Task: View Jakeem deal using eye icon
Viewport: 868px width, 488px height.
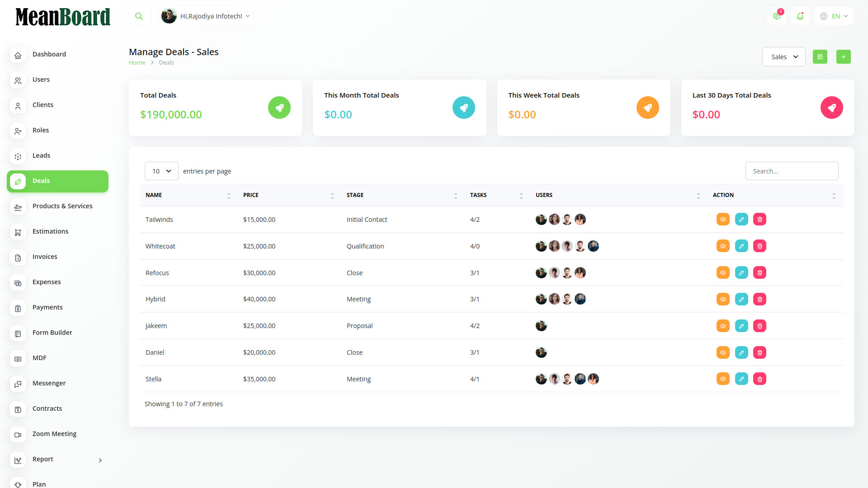Action: (x=723, y=326)
